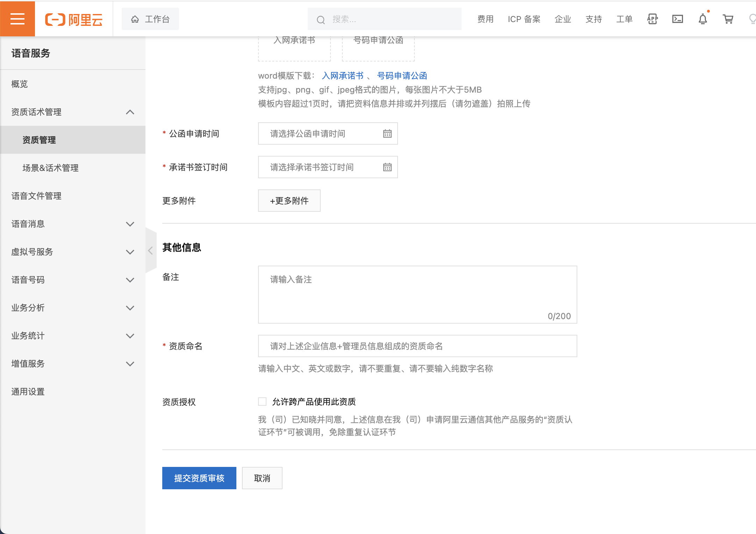Open calendar for 公函申请时间
This screenshot has width=756, height=534.
point(387,133)
